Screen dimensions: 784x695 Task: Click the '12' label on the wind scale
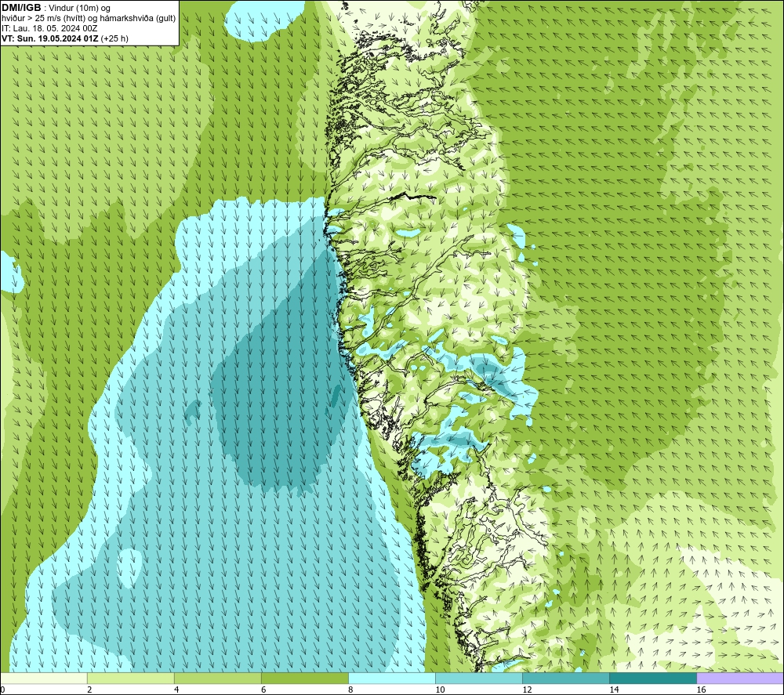527,690
